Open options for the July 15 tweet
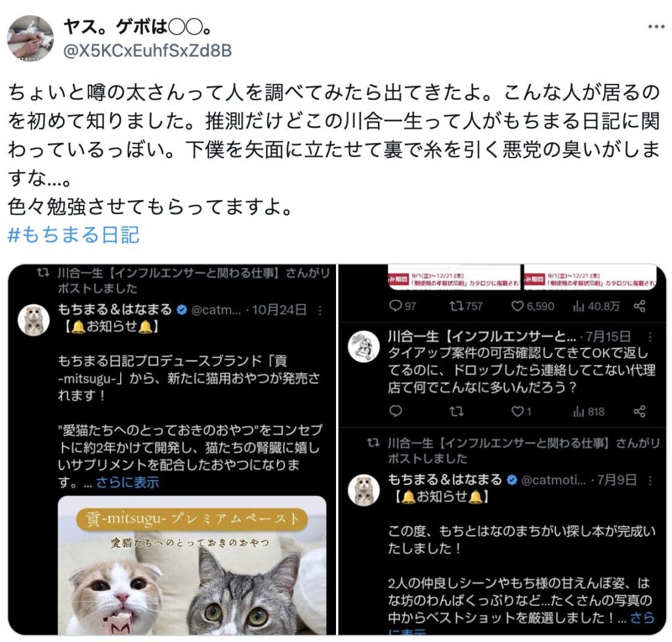The height and width of the screenshot is (642, 672). 650,337
